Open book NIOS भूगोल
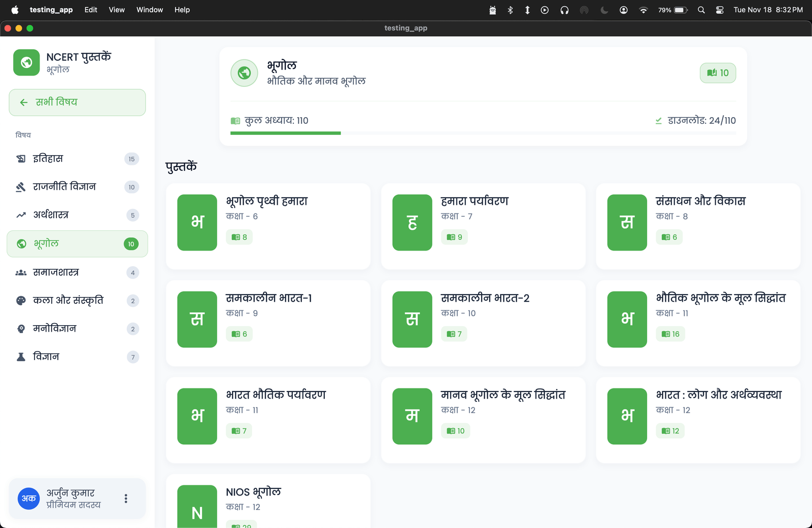Viewport: 812px width, 528px height. (x=268, y=501)
